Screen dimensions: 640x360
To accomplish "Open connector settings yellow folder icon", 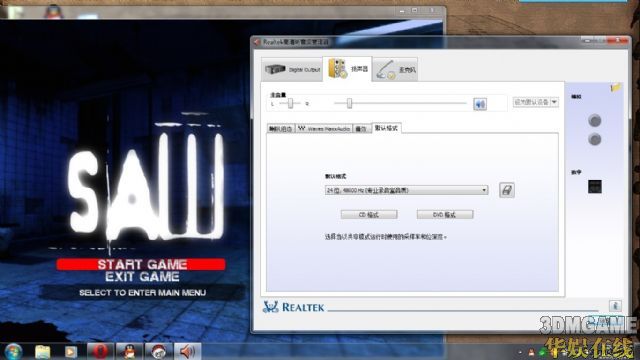I will click(x=616, y=87).
